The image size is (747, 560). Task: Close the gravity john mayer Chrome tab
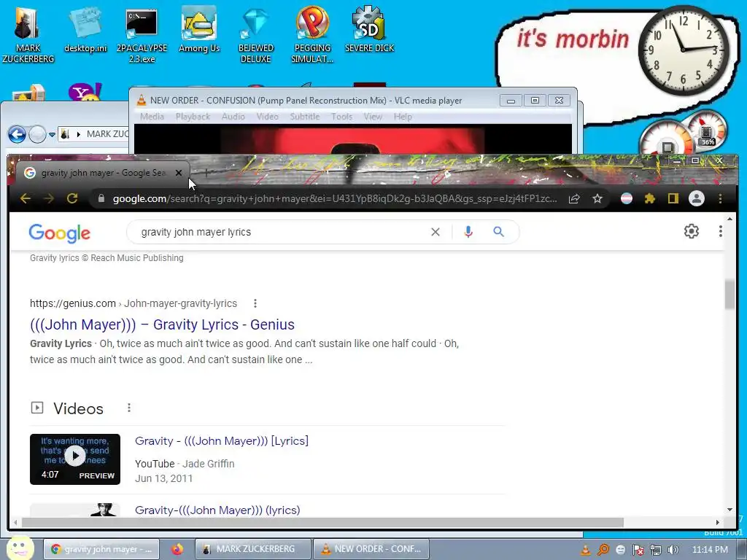point(179,173)
